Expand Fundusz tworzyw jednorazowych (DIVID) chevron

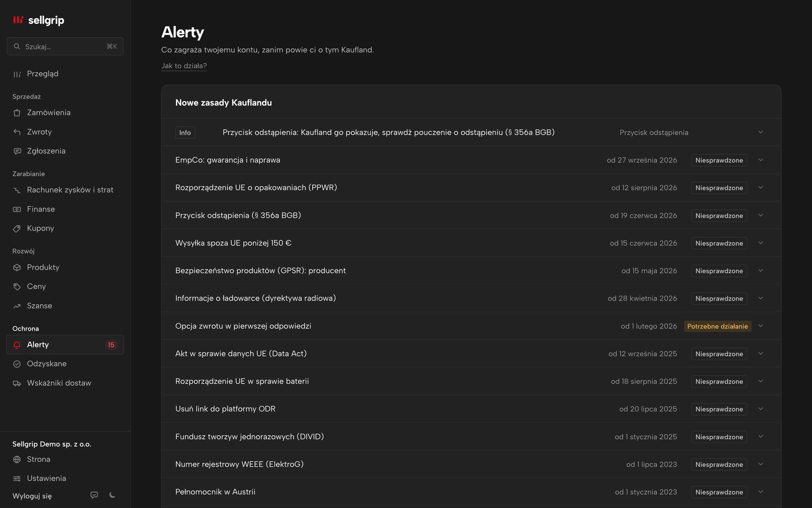761,437
